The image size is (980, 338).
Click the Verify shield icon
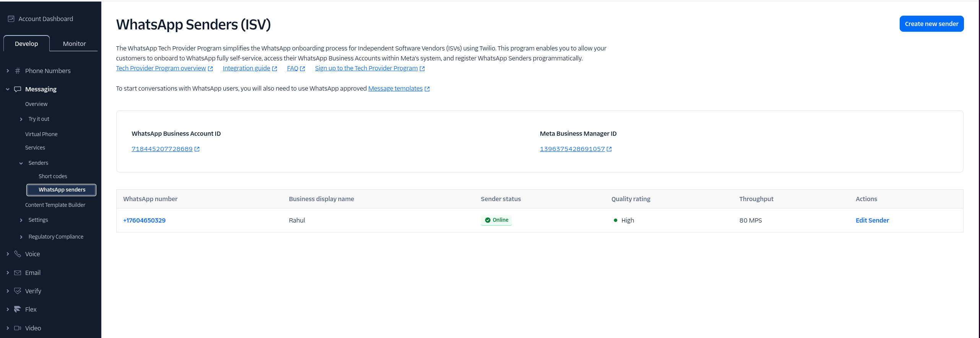click(x=18, y=291)
